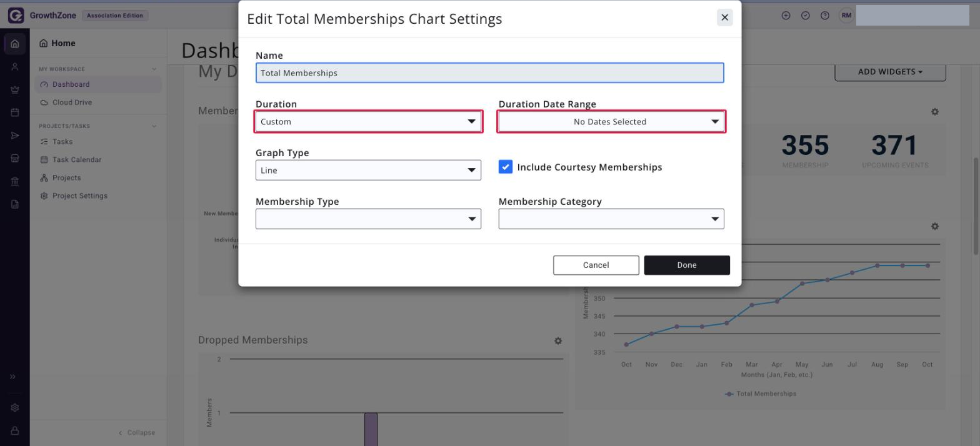Open the Duration dropdown set to Custom

tap(369, 122)
